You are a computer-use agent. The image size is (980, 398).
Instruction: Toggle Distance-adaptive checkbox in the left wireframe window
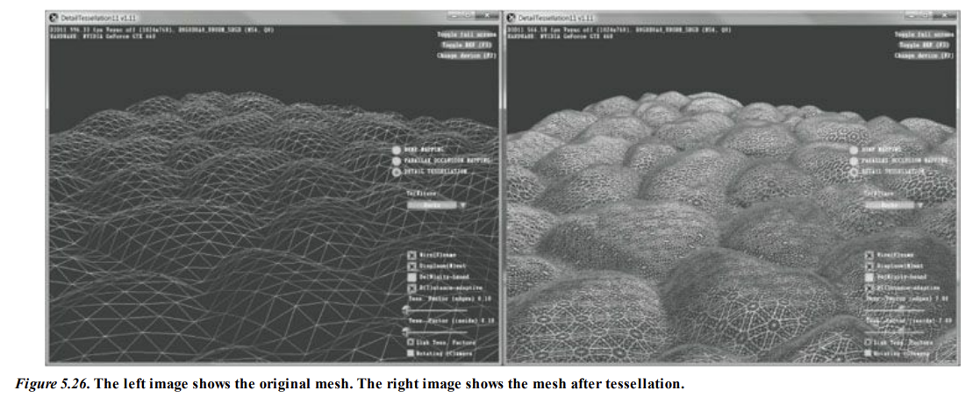click(411, 288)
